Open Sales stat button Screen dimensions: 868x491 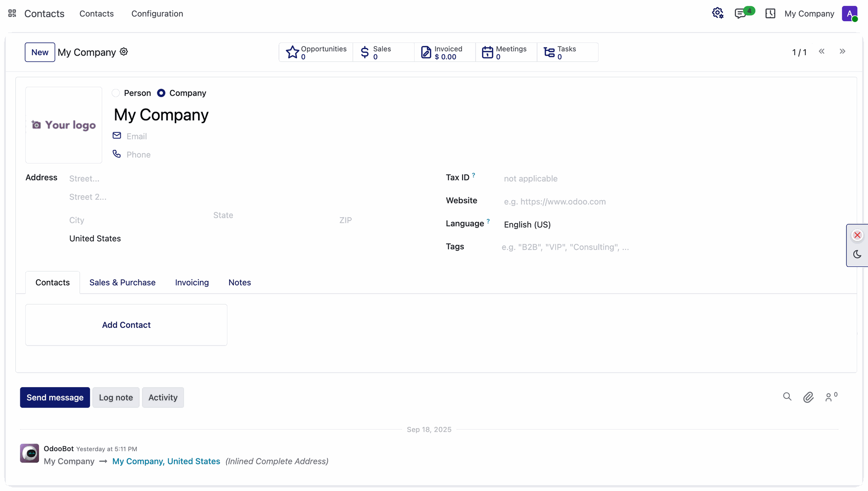[383, 52]
